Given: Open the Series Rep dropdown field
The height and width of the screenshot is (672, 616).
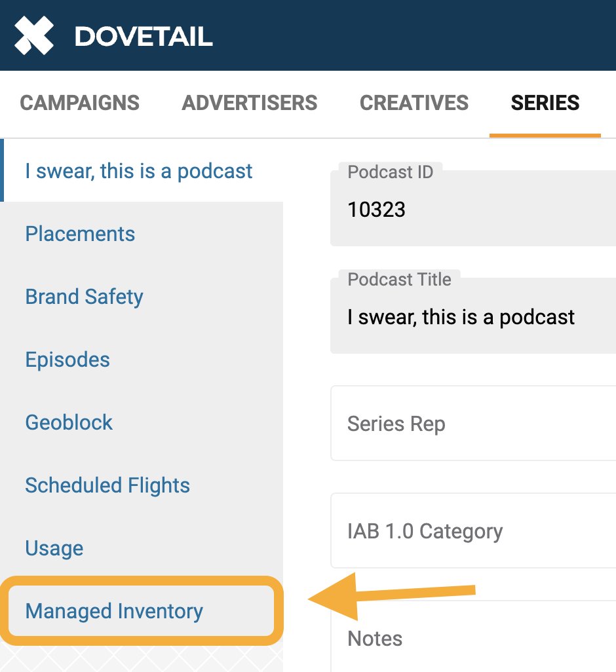Looking at the screenshot, I should pyautogui.click(x=473, y=423).
